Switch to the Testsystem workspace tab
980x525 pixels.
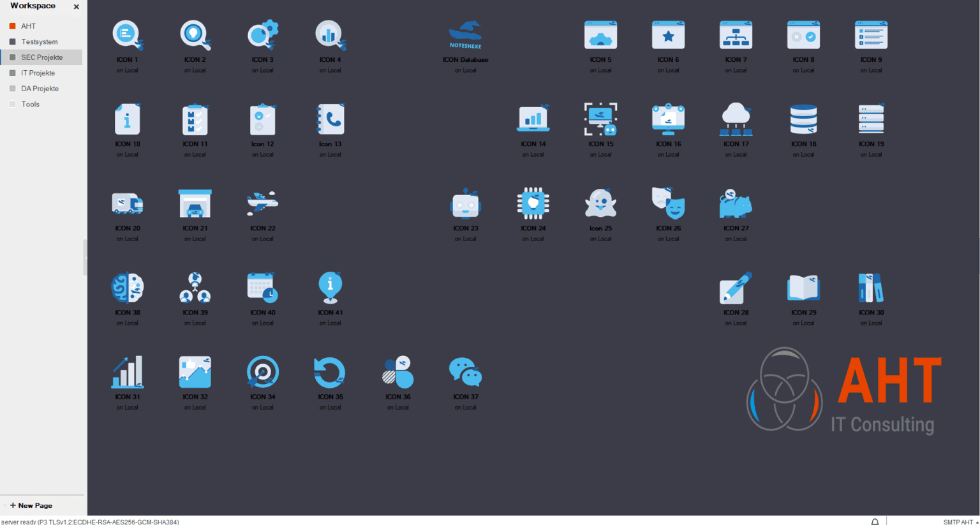[x=38, y=41]
